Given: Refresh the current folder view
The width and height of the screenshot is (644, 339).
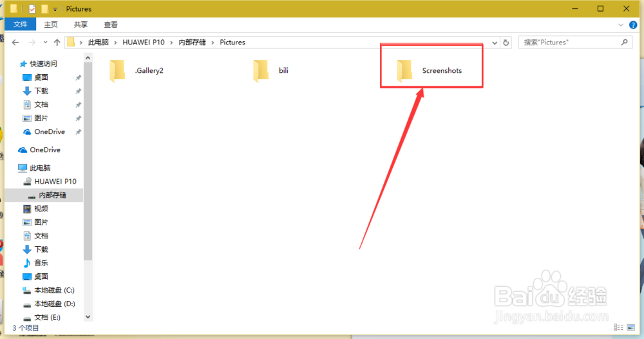Looking at the screenshot, I should click(506, 43).
